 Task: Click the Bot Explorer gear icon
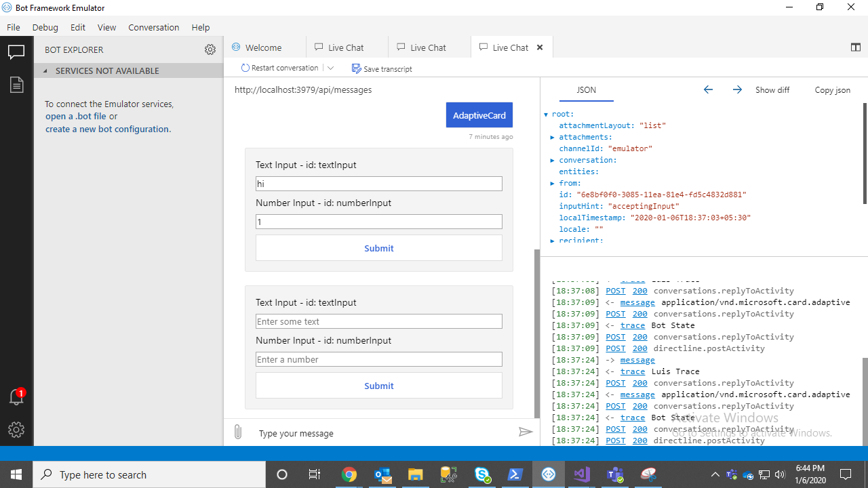click(x=210, y=49)
